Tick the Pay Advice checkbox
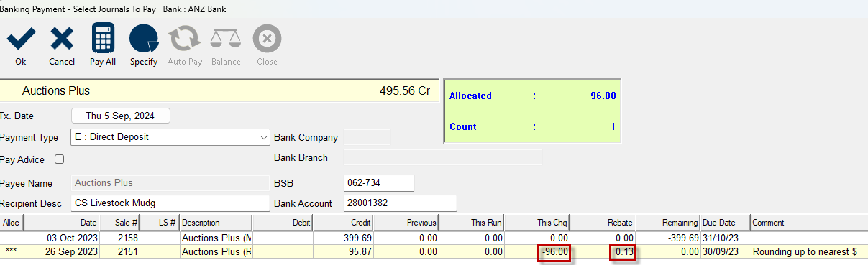This screenshot has width=868, height=265. click(60, 159)
